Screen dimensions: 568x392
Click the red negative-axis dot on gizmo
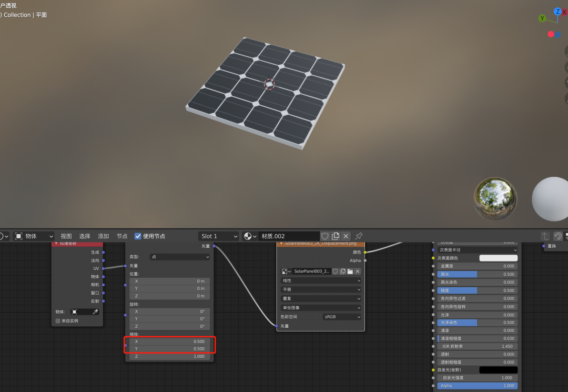[551, 34]
